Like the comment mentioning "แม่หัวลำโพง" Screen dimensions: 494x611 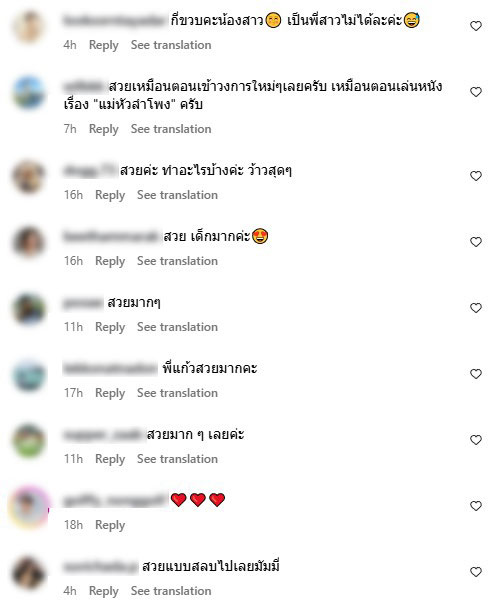click(476, 92)
